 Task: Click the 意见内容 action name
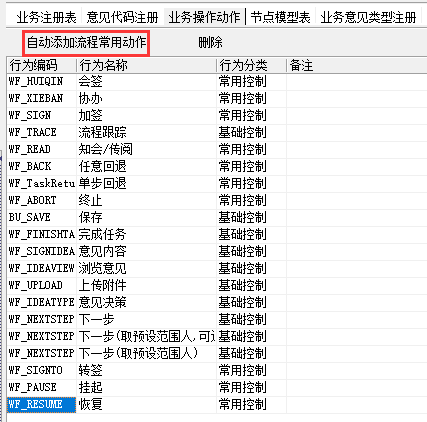coord(103,252)
